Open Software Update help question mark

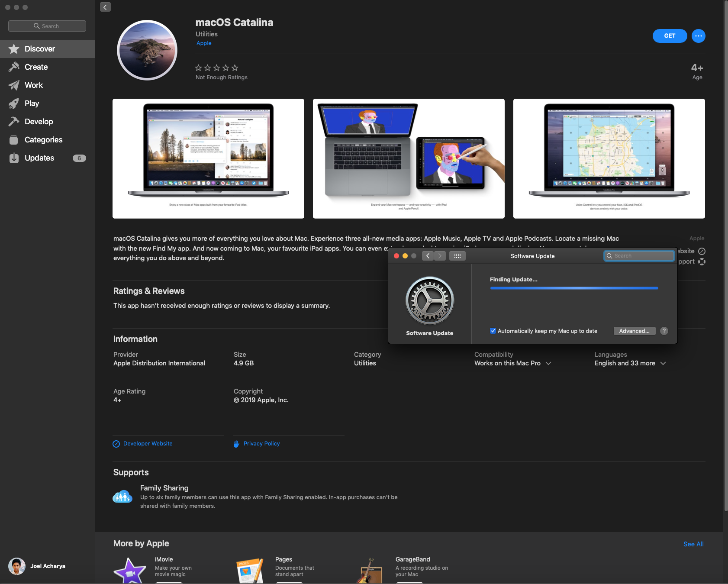[664, 331]
